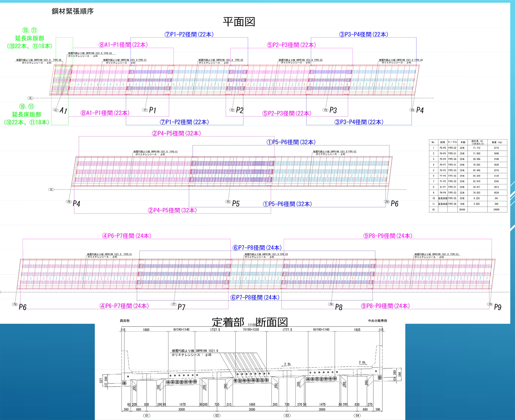The image size is (515, 420).
Task: Click total weight 34989 in table
Action: [x=496, y=209]
